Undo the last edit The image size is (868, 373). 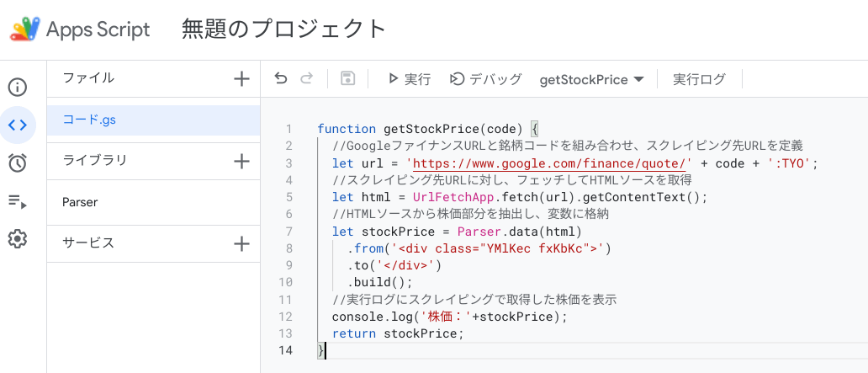coord(281,78)
